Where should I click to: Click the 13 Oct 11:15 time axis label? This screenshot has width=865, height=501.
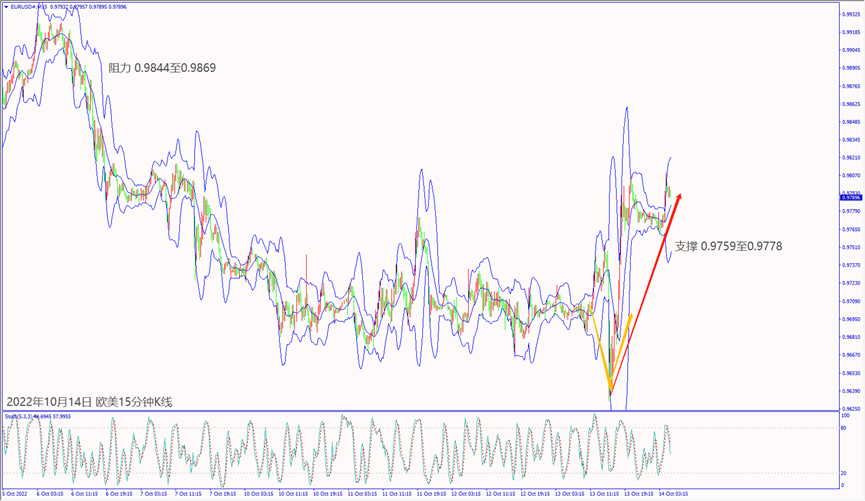pyautogui.click(x=604, y=494)
